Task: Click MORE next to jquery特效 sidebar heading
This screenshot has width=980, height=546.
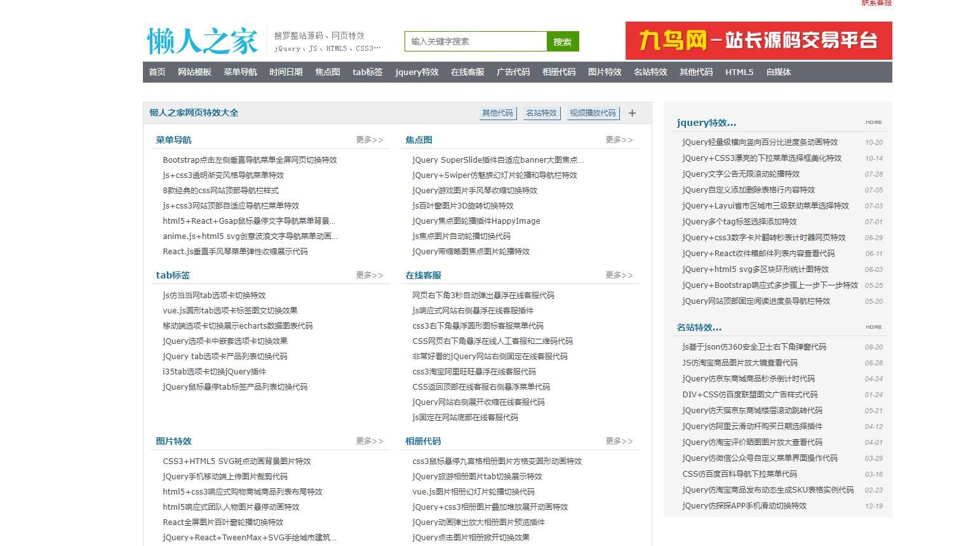Action: point(874,123)
